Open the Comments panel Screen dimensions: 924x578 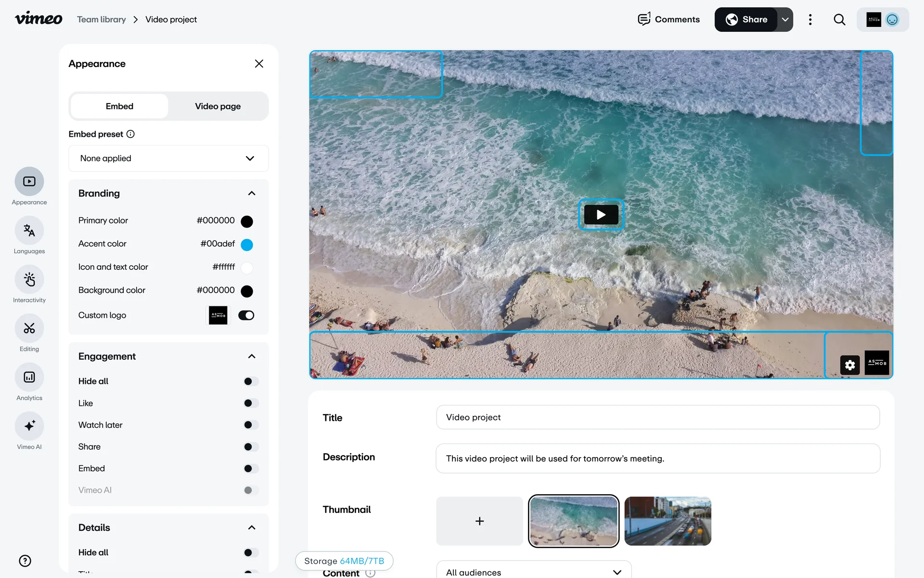pos(668,20)
